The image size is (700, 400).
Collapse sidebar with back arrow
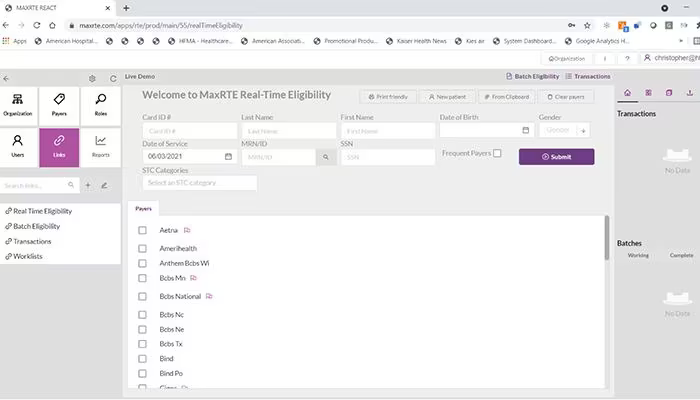pos(6,79)
